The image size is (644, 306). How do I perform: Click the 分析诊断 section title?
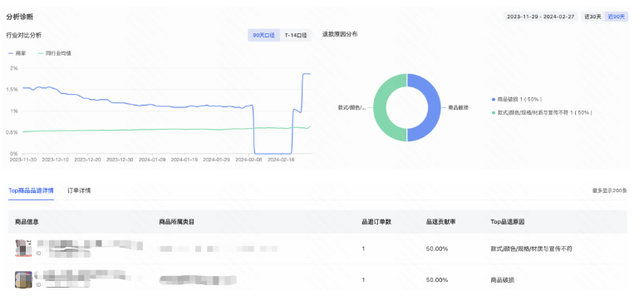click(20, 17)
